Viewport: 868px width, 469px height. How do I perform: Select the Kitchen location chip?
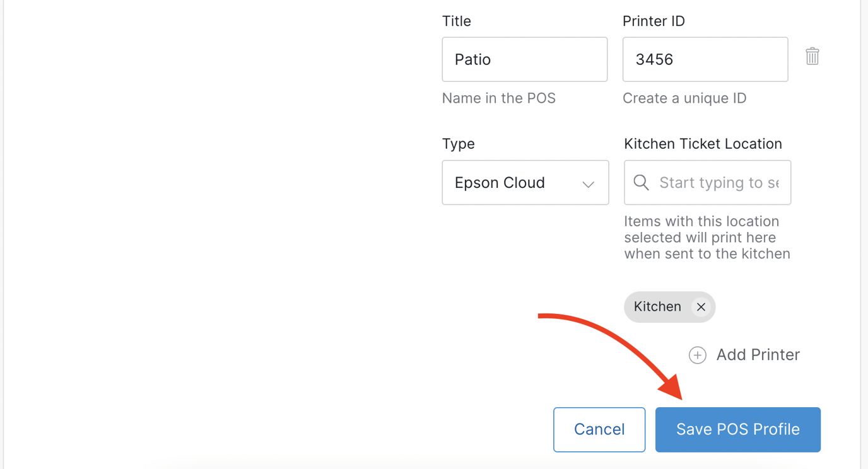[x=657, y=307]
